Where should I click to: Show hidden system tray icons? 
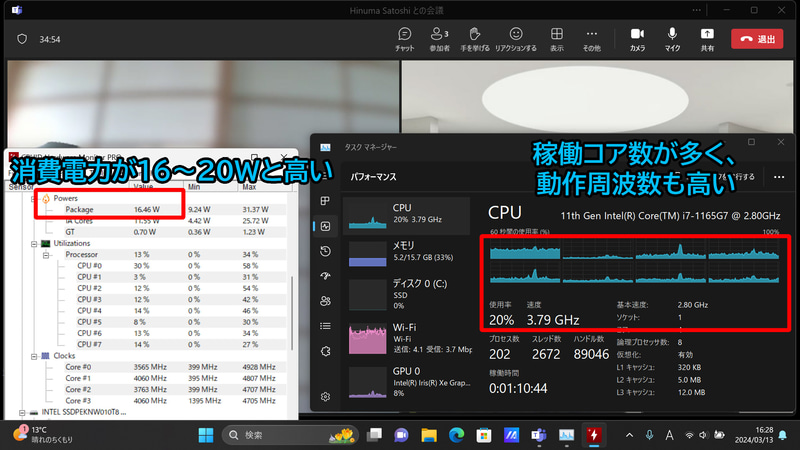[x=629, y=435]
